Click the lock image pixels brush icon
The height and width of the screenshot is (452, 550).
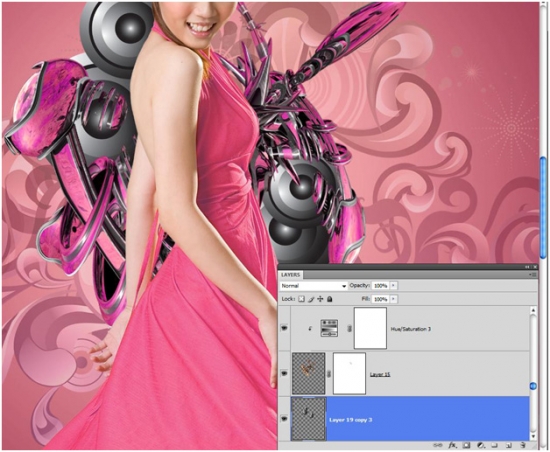point(311,299)
